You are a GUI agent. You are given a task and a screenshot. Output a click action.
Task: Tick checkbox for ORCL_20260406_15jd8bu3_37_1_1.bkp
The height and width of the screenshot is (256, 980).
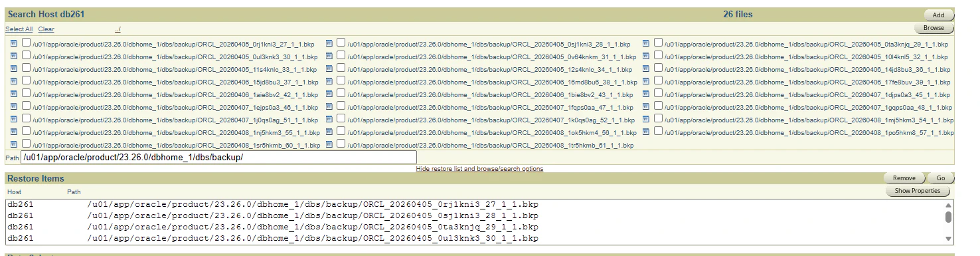click(x=26, y=80)
